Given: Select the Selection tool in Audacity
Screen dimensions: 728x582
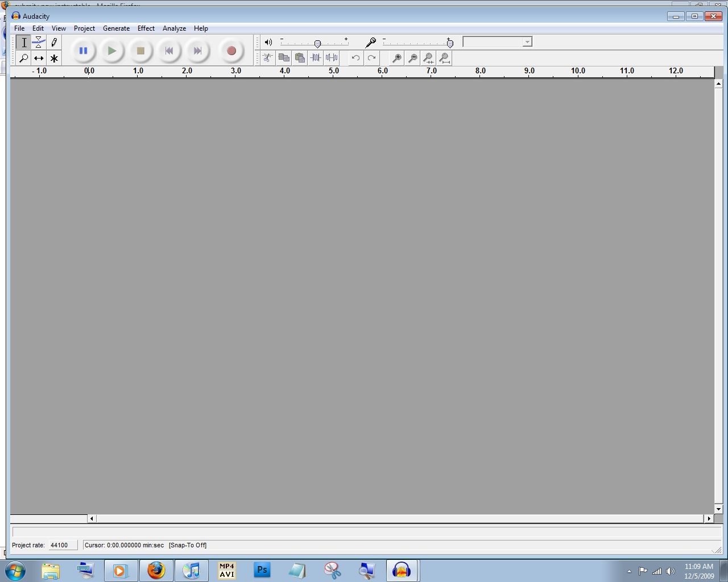Looking at the screenshot, I should click(24, 42).
